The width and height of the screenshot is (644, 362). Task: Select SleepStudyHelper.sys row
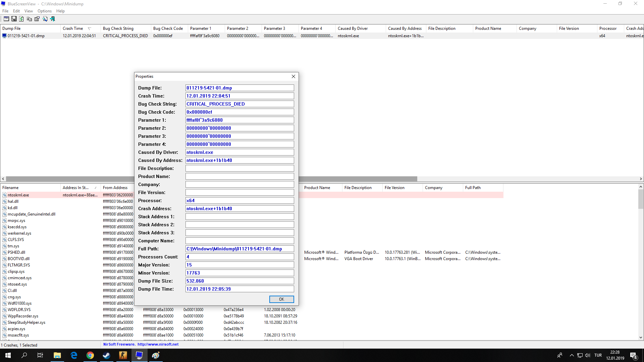[26, 322]
